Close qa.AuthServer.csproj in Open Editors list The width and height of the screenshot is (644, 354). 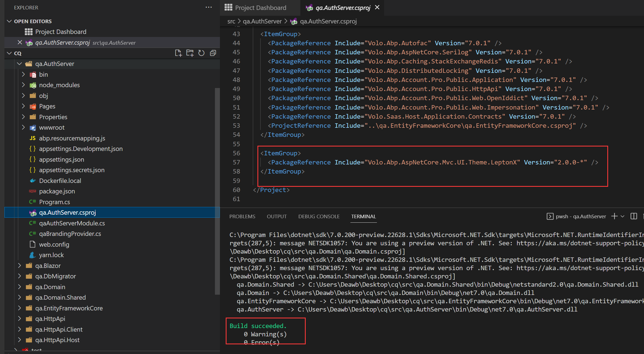(20, 42)
